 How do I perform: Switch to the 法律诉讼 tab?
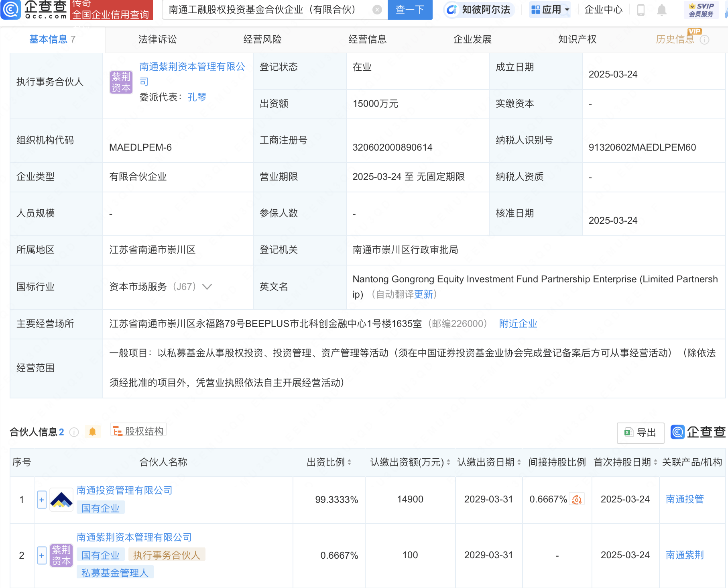pos(157,39)
